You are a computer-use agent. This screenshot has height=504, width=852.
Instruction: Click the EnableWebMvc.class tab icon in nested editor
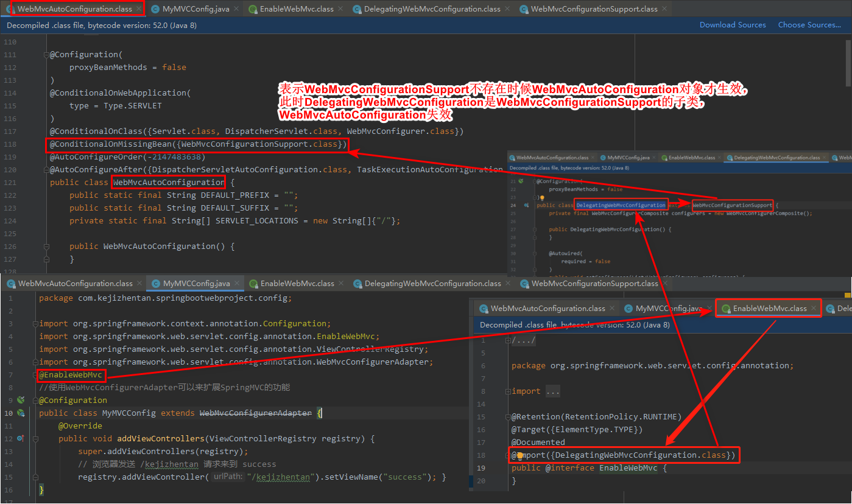coord(726,308)
